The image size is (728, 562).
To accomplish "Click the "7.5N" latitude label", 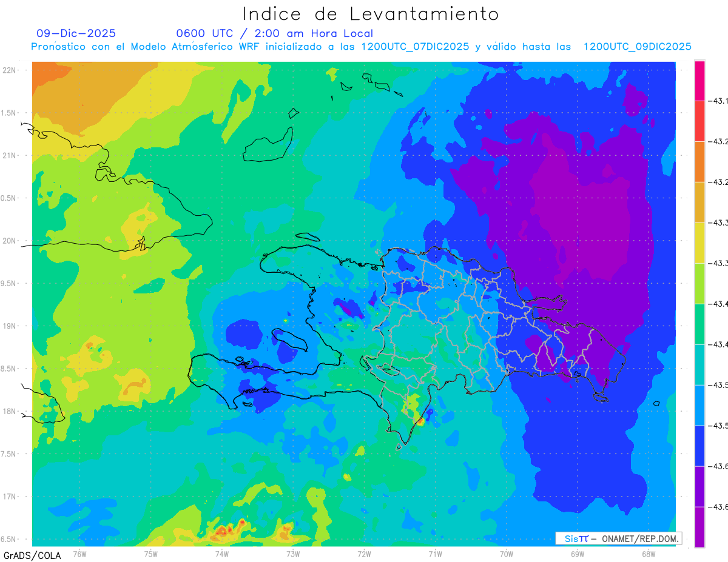I will point(9,454).
